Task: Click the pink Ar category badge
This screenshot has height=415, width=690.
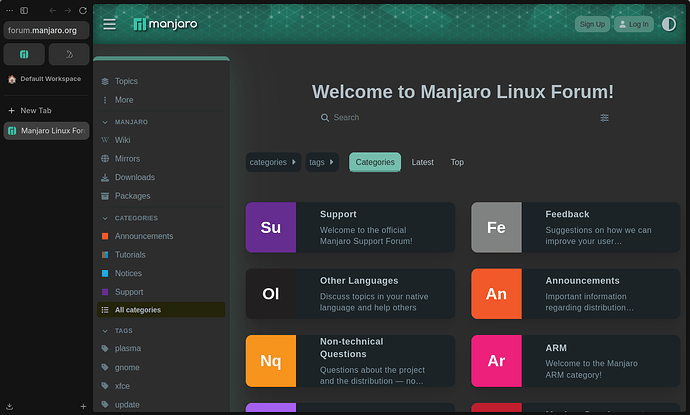Action: pos(496,361)
